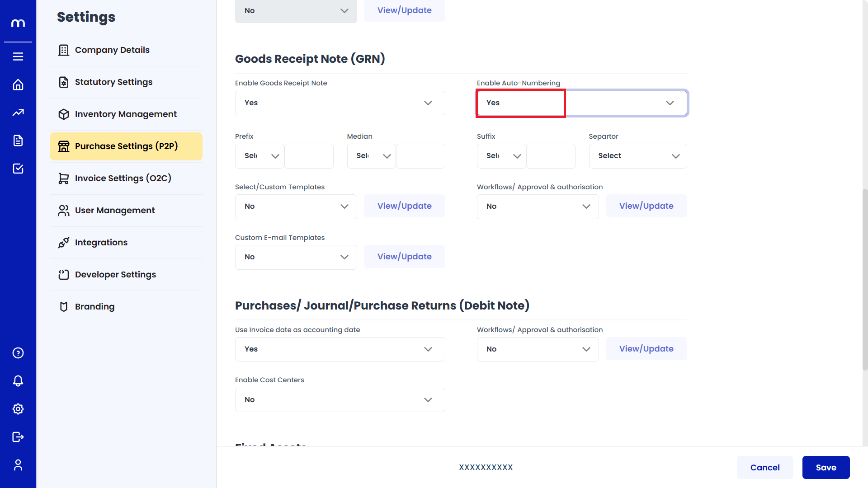Click the Save button
868x488 pixels.
pos(826,468)
